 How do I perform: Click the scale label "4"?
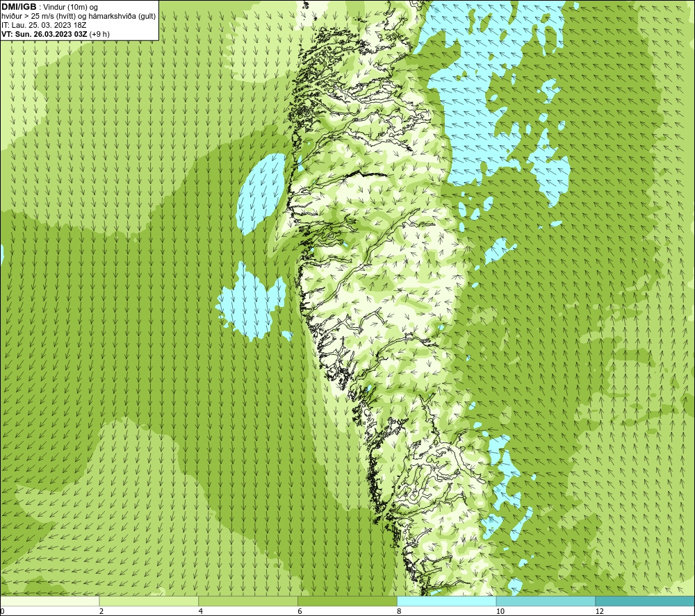pyautogui.click(x=201, y=612)
